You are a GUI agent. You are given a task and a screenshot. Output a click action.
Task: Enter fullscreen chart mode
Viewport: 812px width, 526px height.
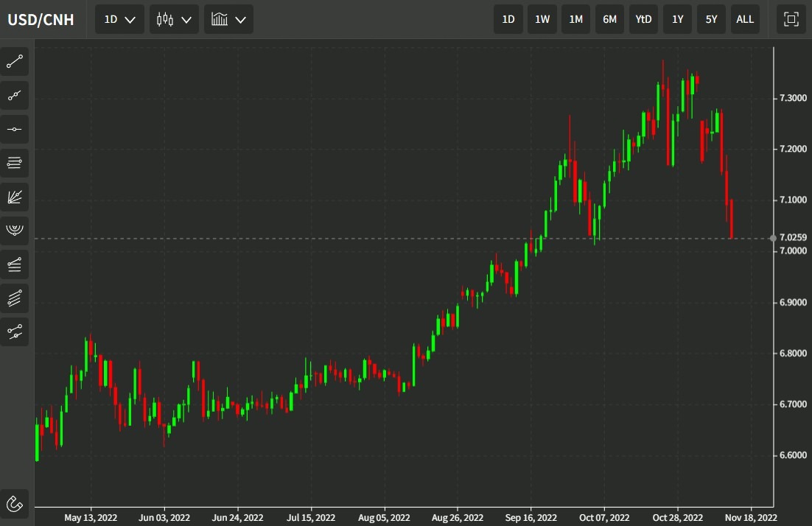point(791,20)
